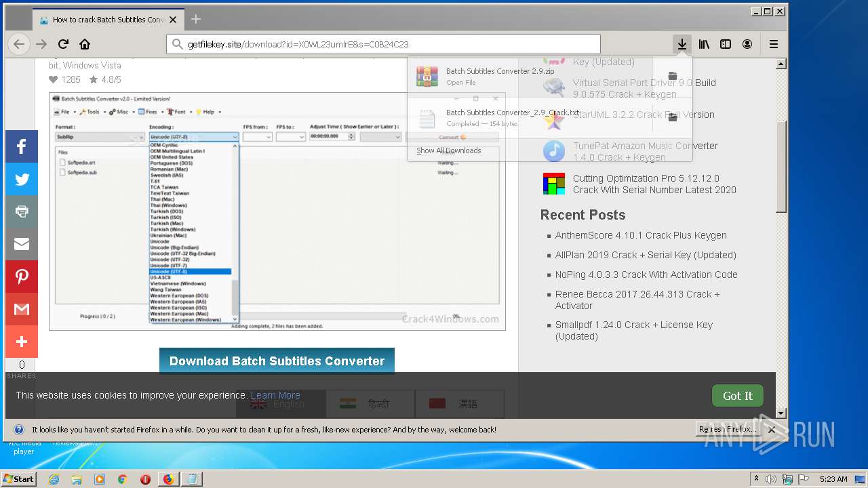Click the forward navigation arrow
This screenshot has height=488, width=868.
pos(41,44)
